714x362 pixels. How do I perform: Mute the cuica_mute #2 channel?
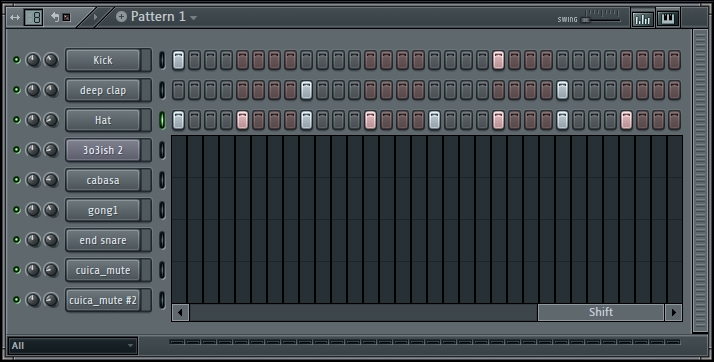17,300
